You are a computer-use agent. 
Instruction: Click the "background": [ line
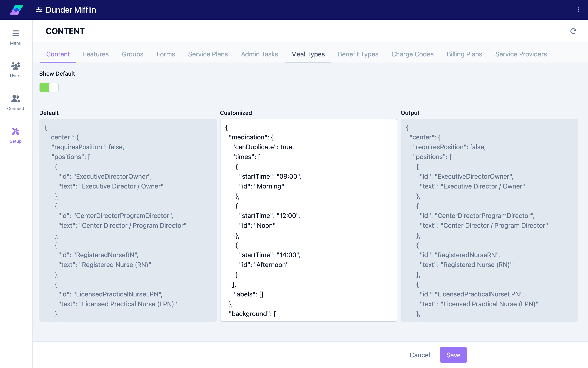click(x=252, y=314)
